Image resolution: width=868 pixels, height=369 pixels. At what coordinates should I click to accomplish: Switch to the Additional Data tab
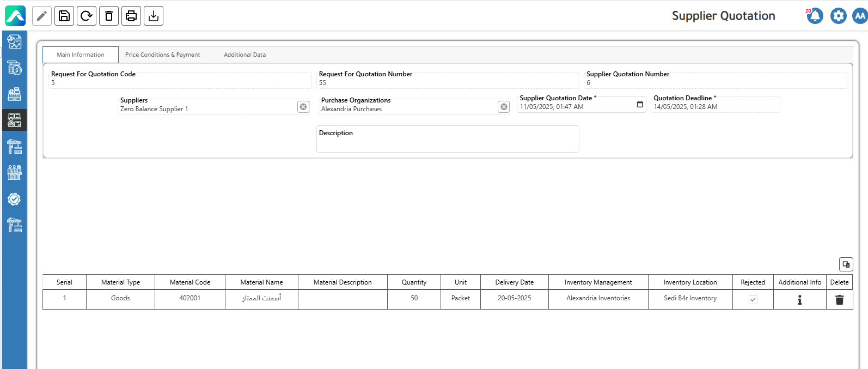[244, 55]
